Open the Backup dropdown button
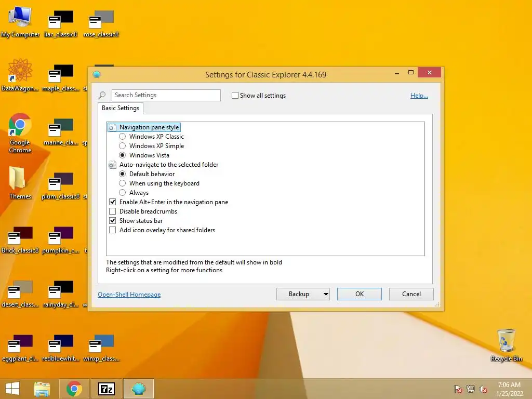Image resolution: width=532 pixels, height=399 pixels. click(x=303, y=294)
